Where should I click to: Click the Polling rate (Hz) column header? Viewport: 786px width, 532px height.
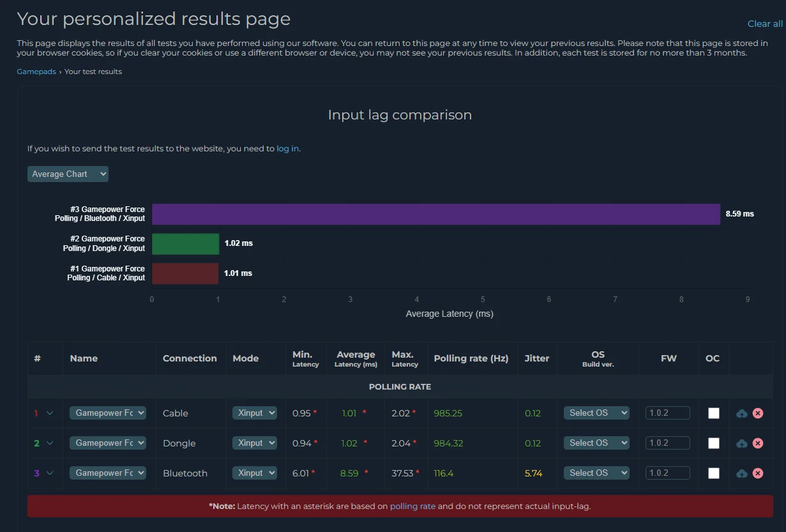click(x=471, y=358)
